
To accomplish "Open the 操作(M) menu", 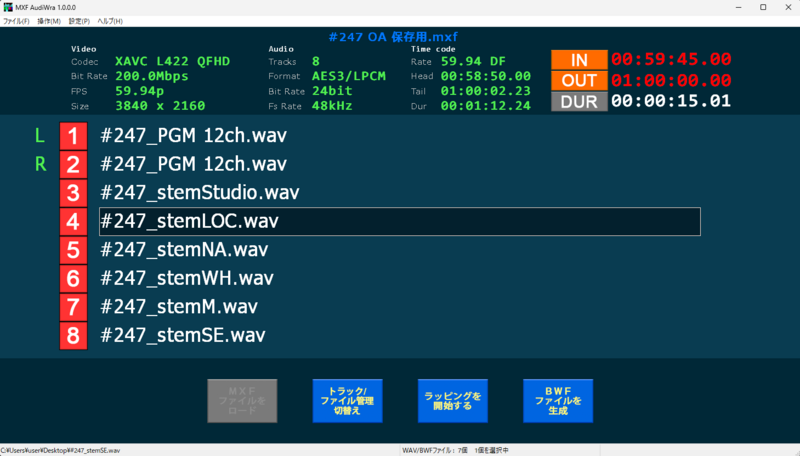I will tap(48, 21).
